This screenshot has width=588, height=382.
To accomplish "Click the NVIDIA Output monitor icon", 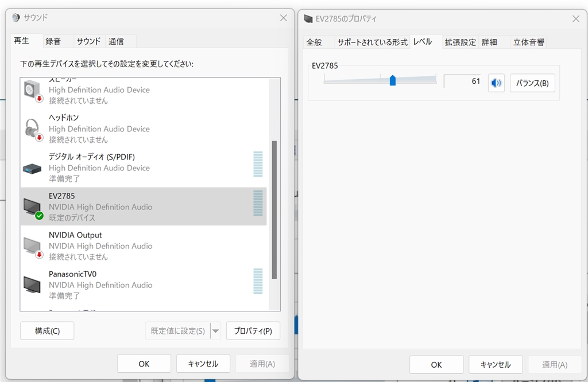I will [33, 248].
